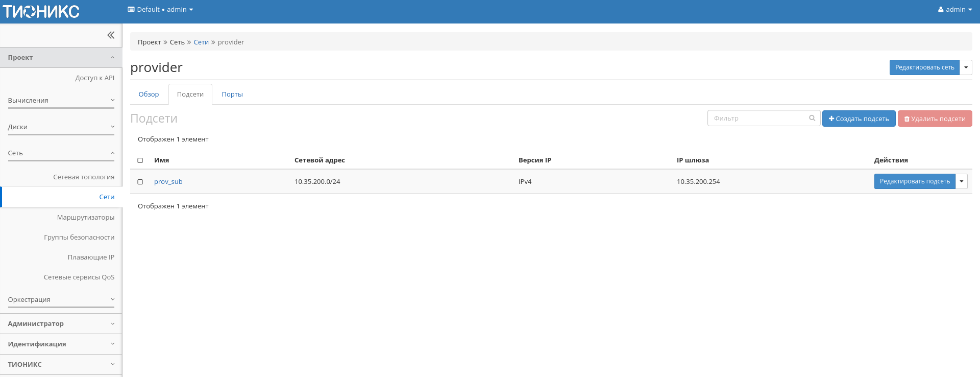Open Группы безопасности in sidebar
980x377 pixels.
click(x=79, y=238)
